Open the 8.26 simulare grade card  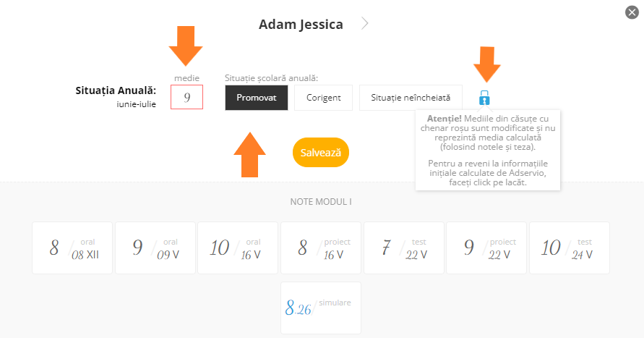pos(321,308)
